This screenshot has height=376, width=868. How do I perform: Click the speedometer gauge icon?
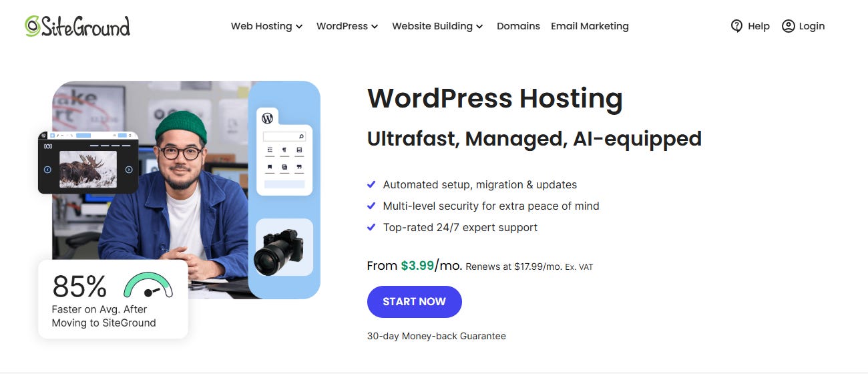pos(148,285)
